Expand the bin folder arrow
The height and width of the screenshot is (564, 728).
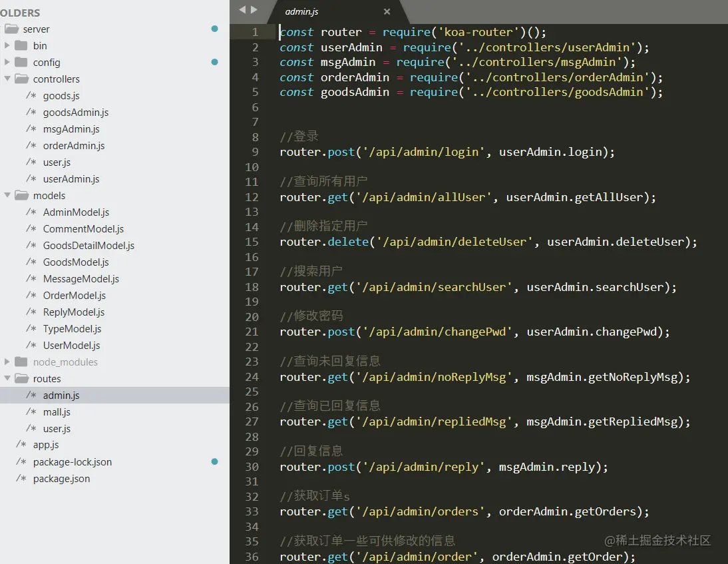point(7,45)
